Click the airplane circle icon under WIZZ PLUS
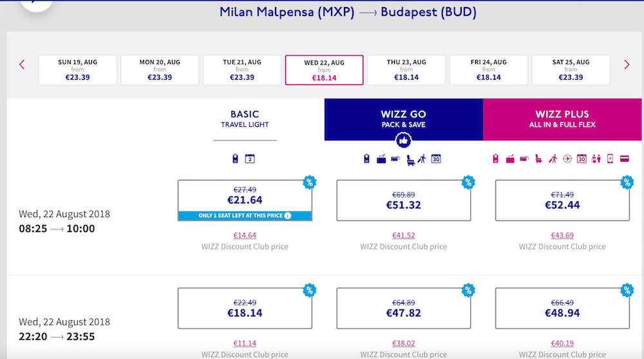The width and height of the screenshot is (644, 359). 567,159
